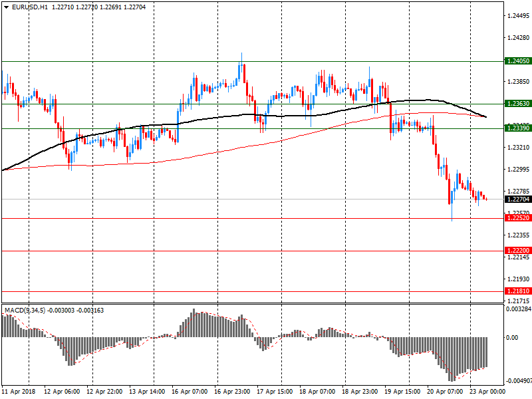Select the green 1.24050 price level label
The image size is (532, 399).
pyautogui.click(x=517, y=61)
